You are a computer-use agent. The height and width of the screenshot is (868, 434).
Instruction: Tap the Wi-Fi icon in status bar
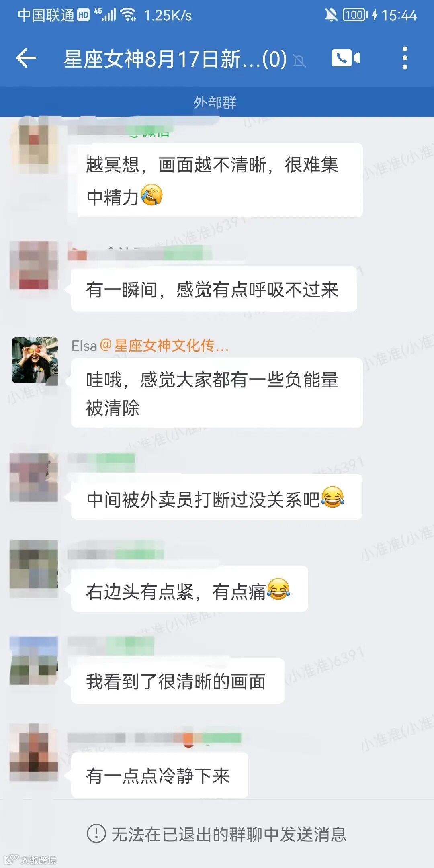point(128,15)
